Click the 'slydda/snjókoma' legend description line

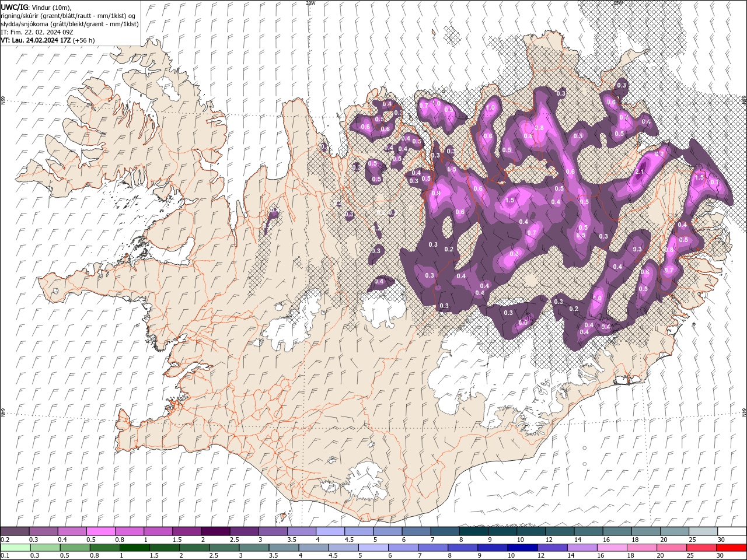(70, 24)
